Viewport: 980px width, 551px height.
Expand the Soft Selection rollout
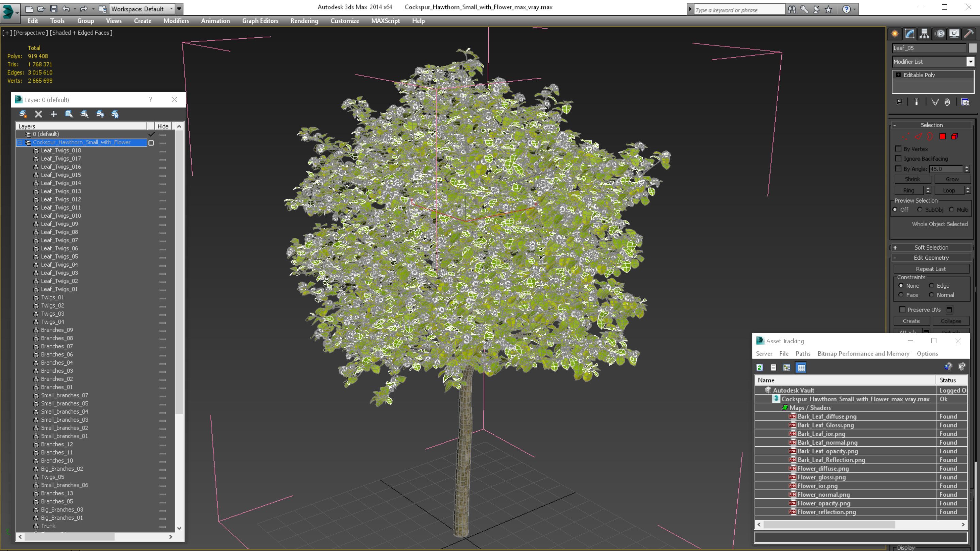[x=932, y=247]
